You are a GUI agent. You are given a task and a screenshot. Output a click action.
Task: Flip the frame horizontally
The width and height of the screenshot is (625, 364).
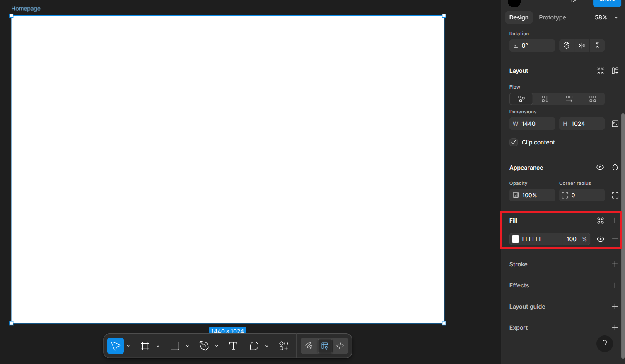[x=582, y=45]
